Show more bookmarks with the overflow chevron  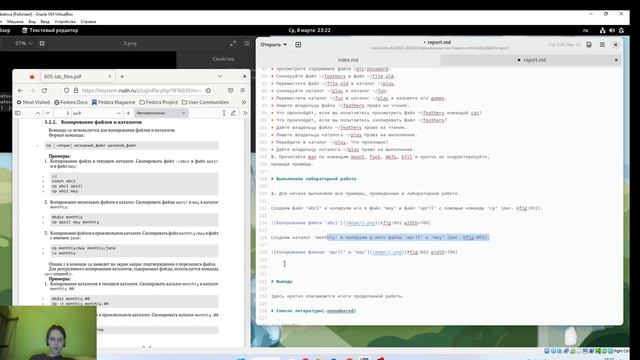pyautogui.click(x=244, y=102)
